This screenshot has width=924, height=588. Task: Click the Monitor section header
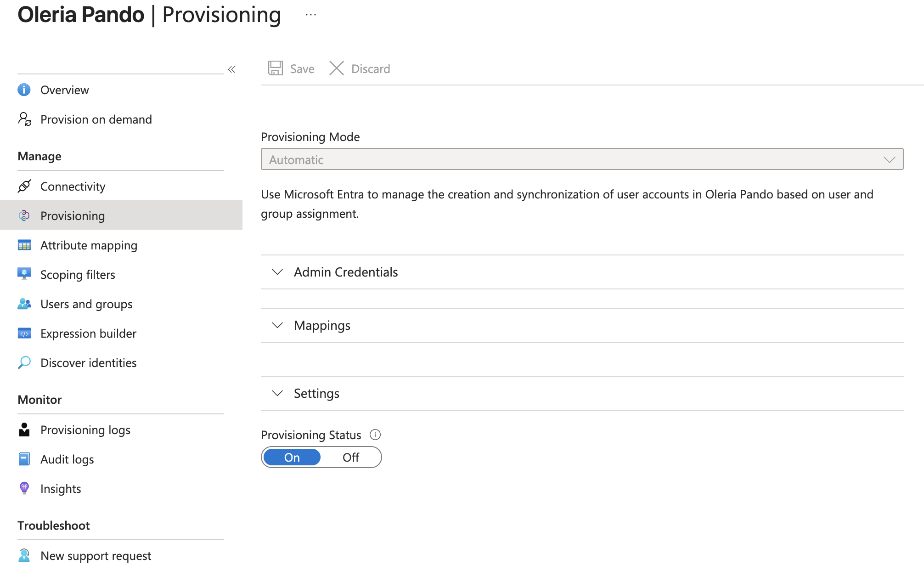(39, 400)
